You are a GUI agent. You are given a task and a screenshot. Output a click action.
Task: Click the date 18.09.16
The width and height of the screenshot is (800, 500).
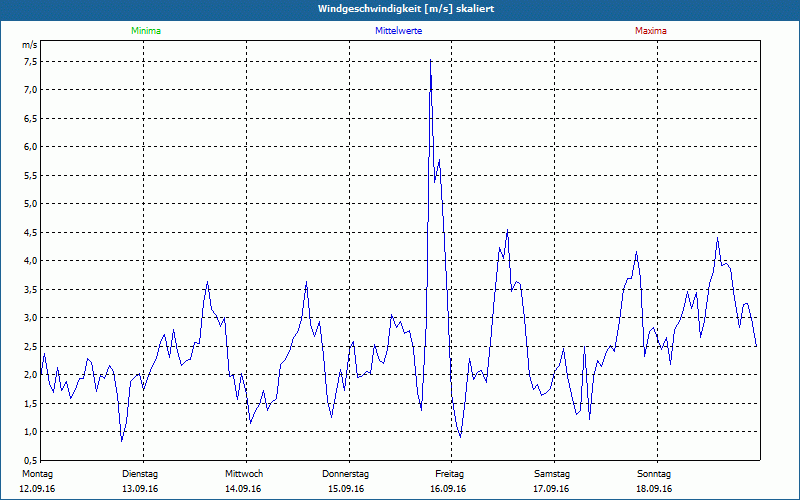click(x=654, y=489)
